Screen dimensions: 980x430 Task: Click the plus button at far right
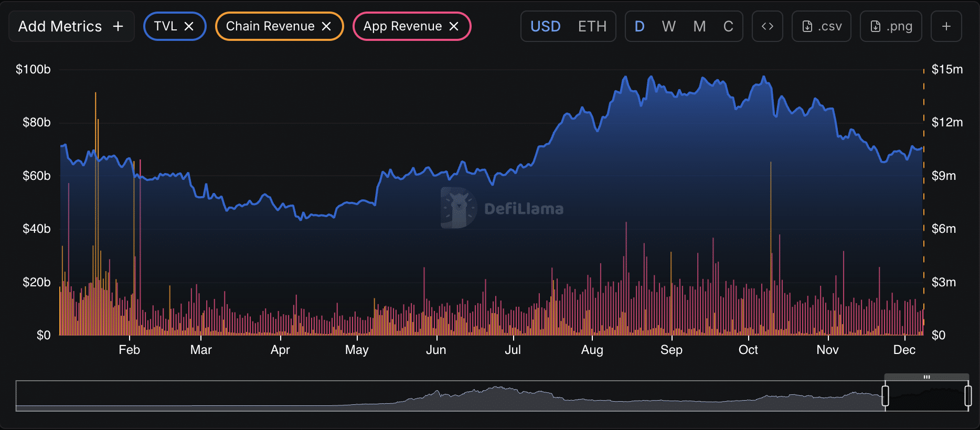(x=946, y=26)
